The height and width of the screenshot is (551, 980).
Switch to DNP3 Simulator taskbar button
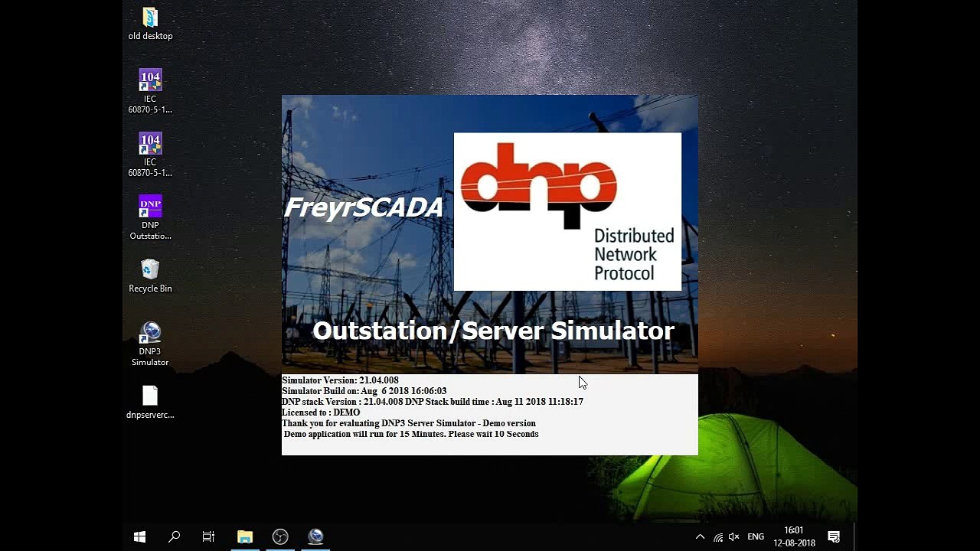click(x=315, y=537)
